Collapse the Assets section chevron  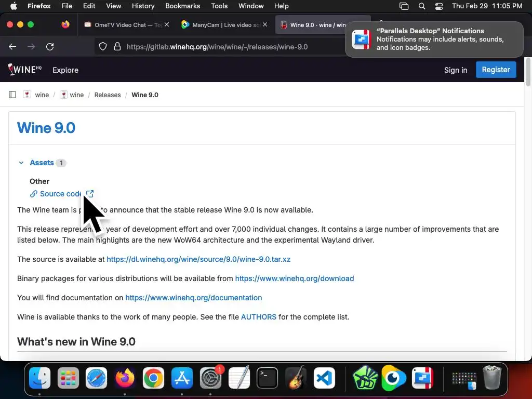pos(21,163)
